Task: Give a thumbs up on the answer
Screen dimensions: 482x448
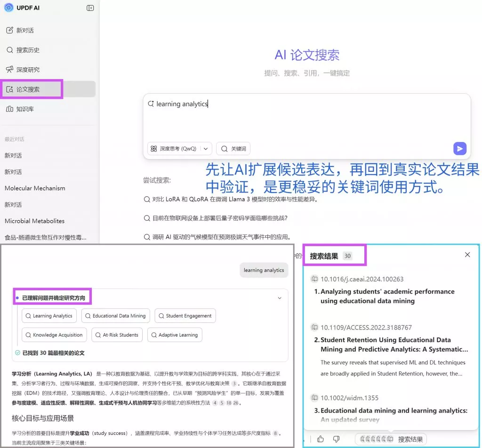Action: click(321, 439)
